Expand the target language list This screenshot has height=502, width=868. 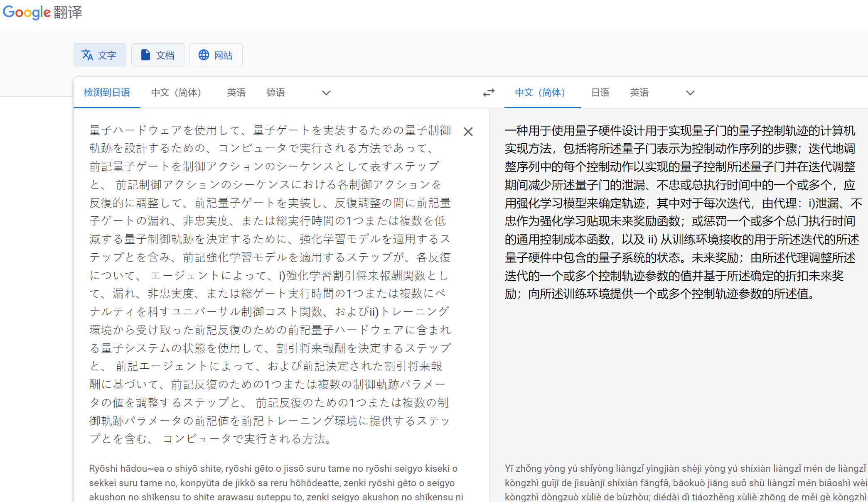[690, 93]
